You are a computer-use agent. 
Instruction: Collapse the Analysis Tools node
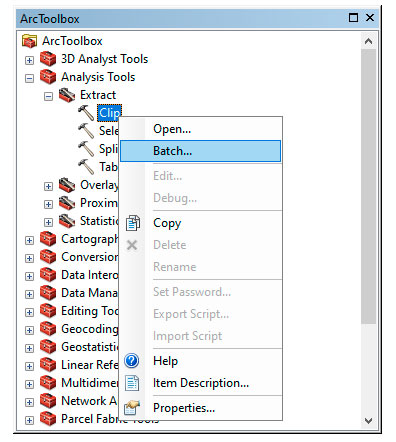pos(29,78)
